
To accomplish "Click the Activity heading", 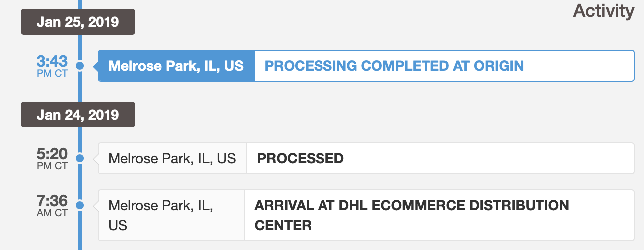I will (603, 11).
